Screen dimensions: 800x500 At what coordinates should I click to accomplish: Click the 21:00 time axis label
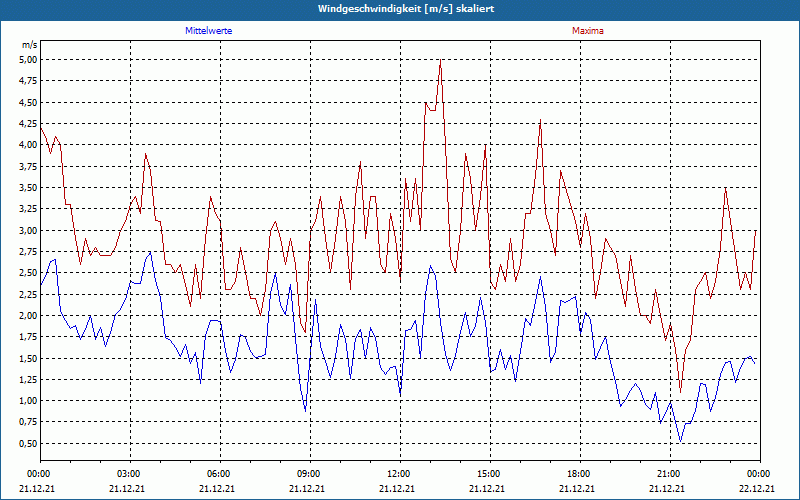click(x=670, y=474)
